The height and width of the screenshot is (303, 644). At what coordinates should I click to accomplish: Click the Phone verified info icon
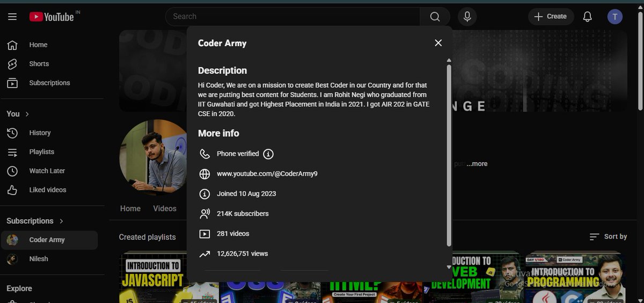point(268,154)
